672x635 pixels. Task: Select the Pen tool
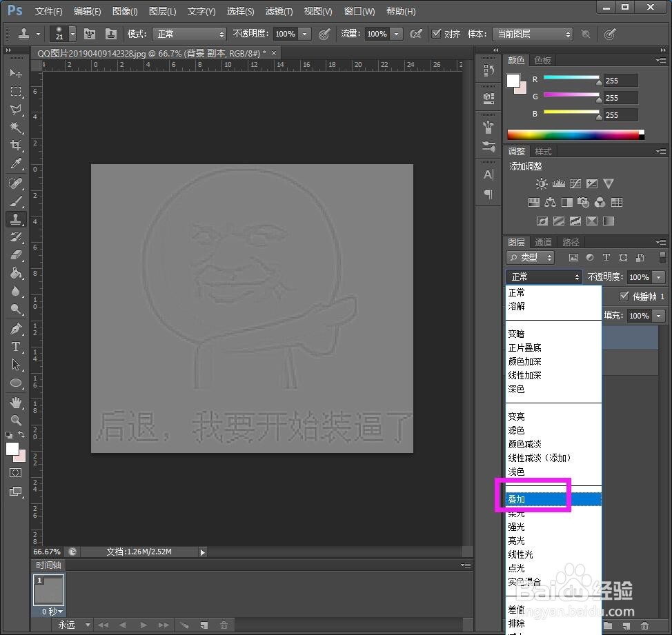(15, 329)
